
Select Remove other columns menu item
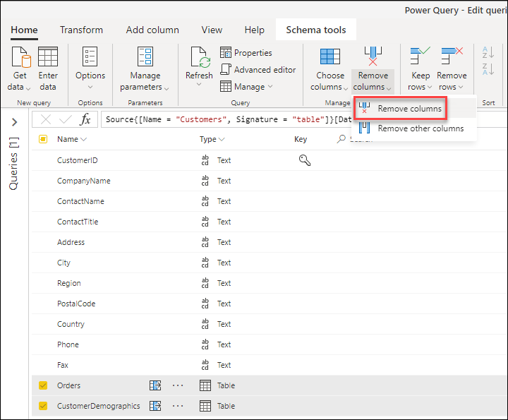pyautogui.click(x=414, y=128)
